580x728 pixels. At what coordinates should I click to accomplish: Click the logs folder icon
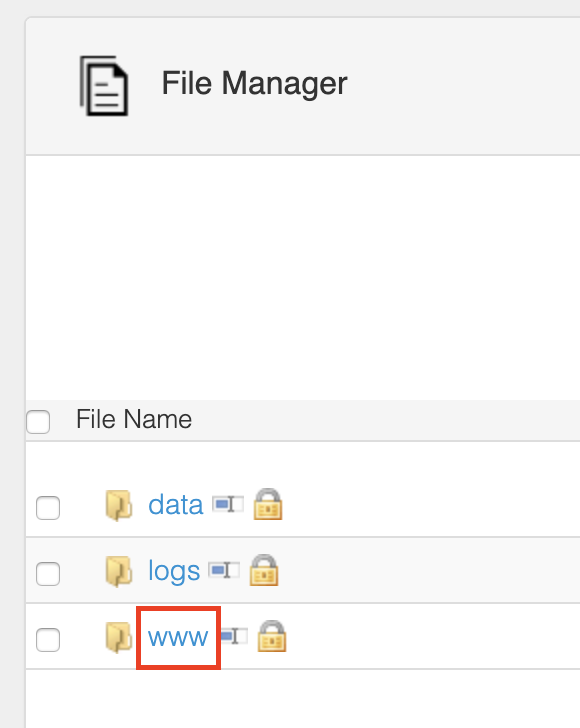click(119, 572)
